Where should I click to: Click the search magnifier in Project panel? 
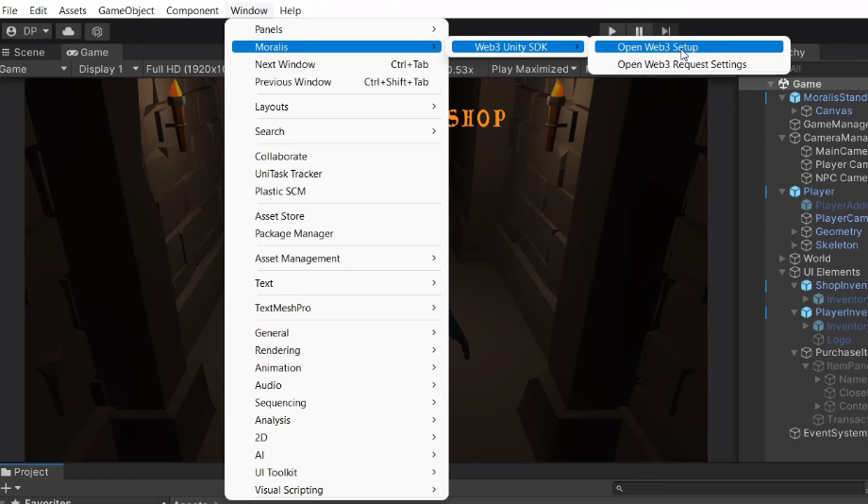(x=620, y=489)
